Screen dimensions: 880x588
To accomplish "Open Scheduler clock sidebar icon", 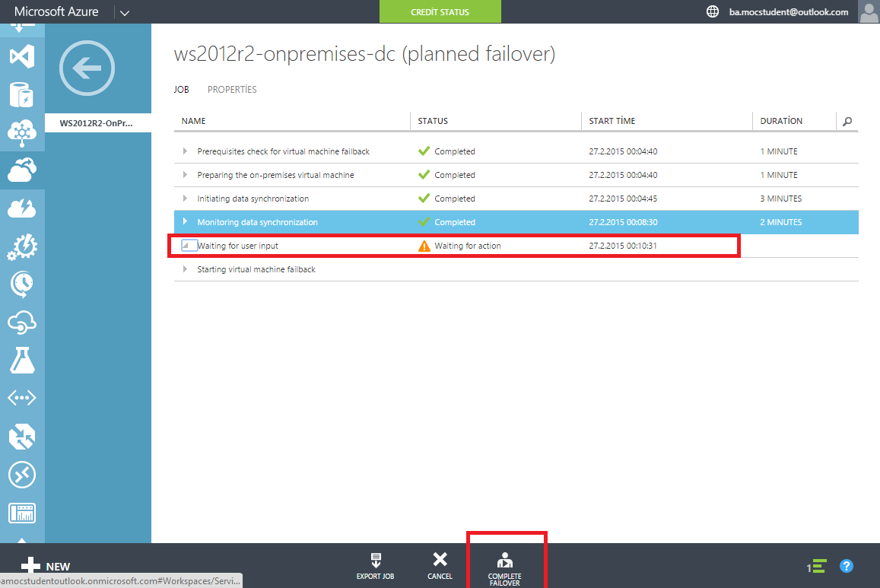I will tap(22, 284).
